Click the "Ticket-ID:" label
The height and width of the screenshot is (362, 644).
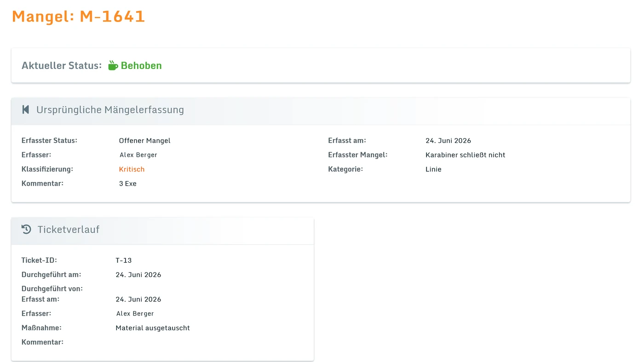click(39, 260)
